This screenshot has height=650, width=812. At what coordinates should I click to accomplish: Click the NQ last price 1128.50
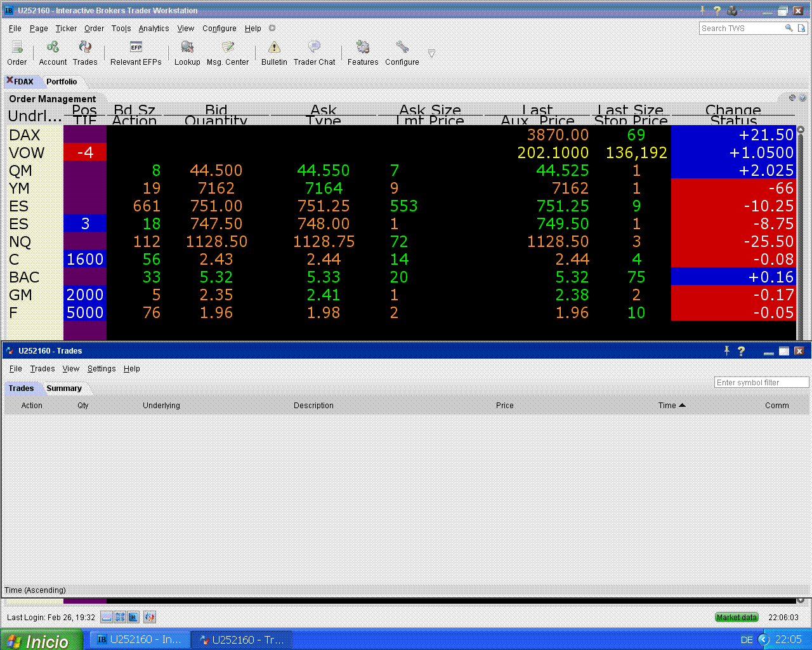click(x=558, y=242)
